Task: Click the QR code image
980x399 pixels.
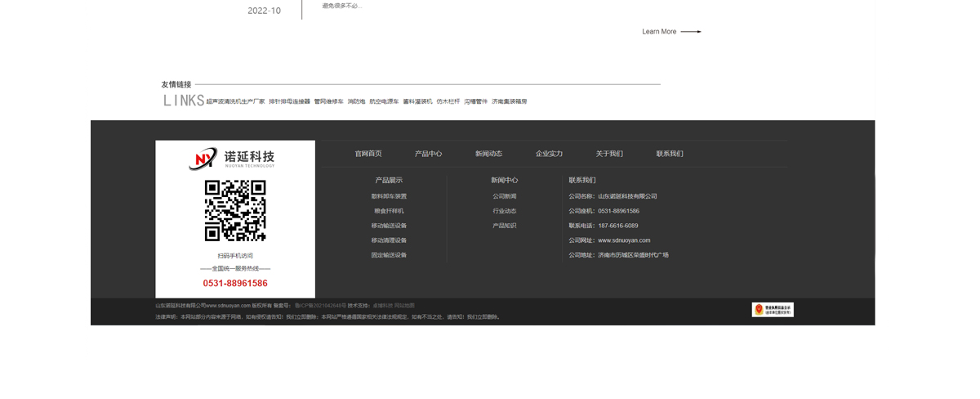Action: pyautogui.click(x=235, y=211)
